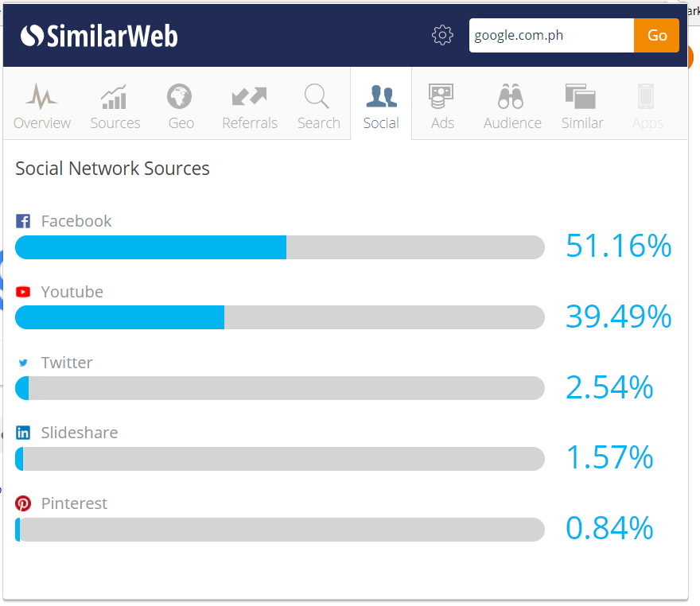
Task: Click the SimilarWeb logo
Action: (99, 36)
